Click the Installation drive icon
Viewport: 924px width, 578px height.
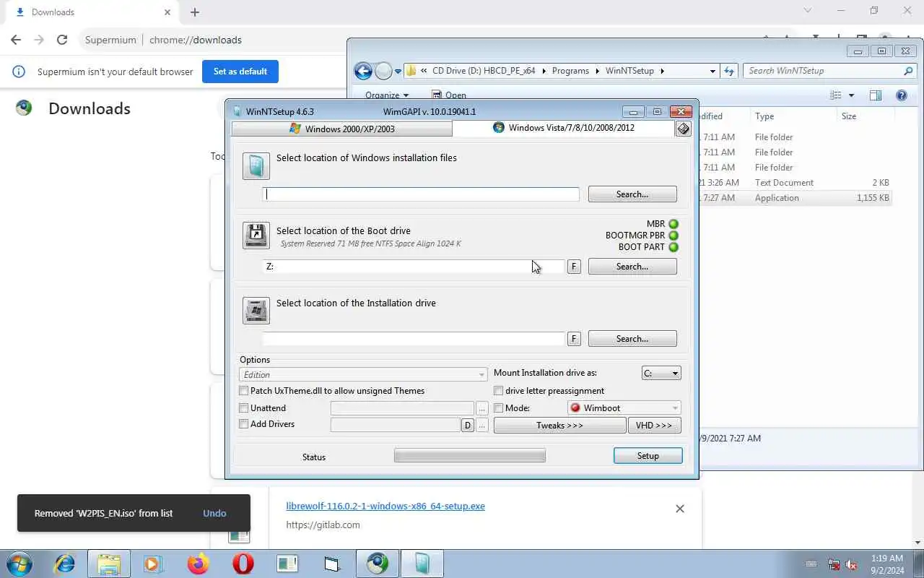tap(256, 311)
